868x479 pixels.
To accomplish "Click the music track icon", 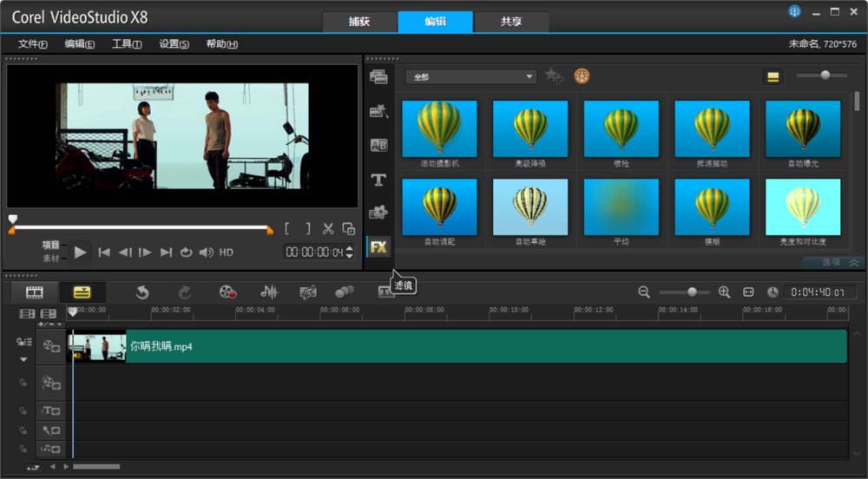I will pos(51,449).
